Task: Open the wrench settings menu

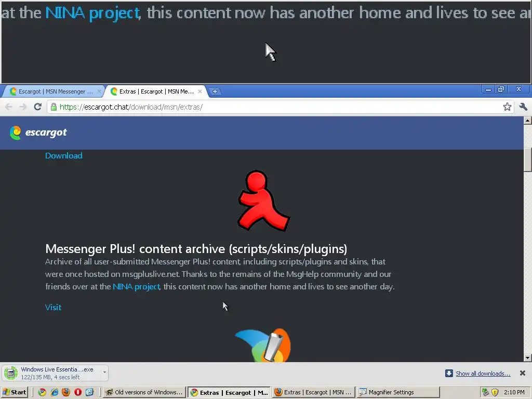Action: tap(523, 107)
